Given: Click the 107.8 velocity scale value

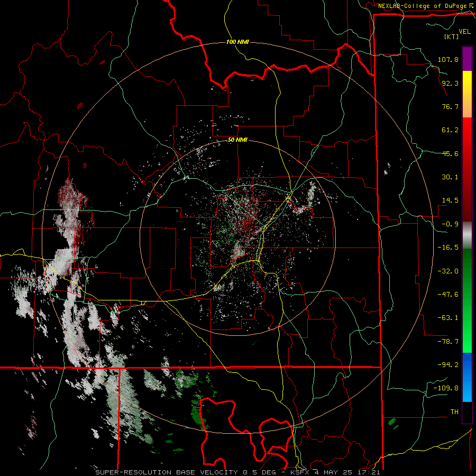Looking at the screenshot, I should [448, 59].
